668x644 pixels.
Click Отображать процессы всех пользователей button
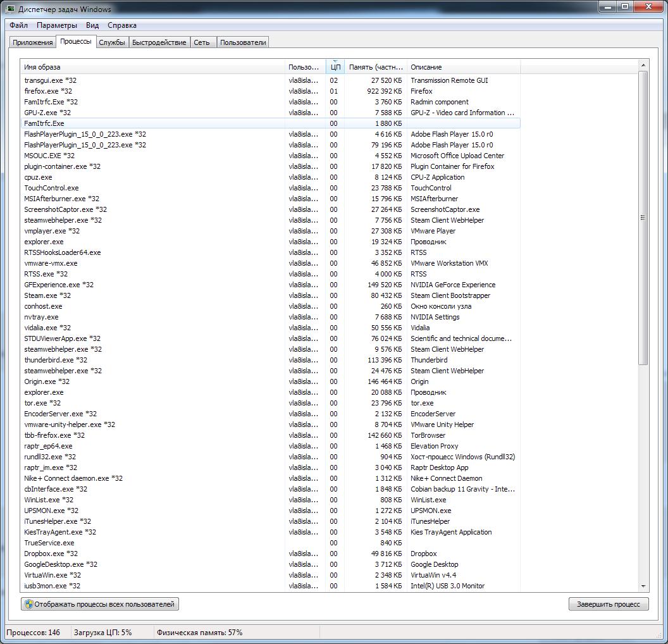(x=100, y=604)
